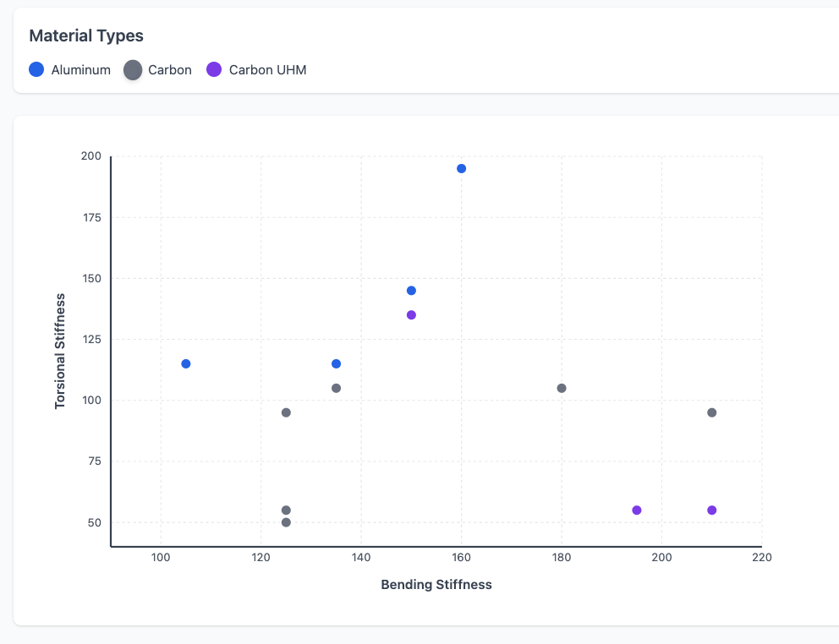Click the Torsional Stiffness axis title
839x644 pixels.
[x=60, y=352]
